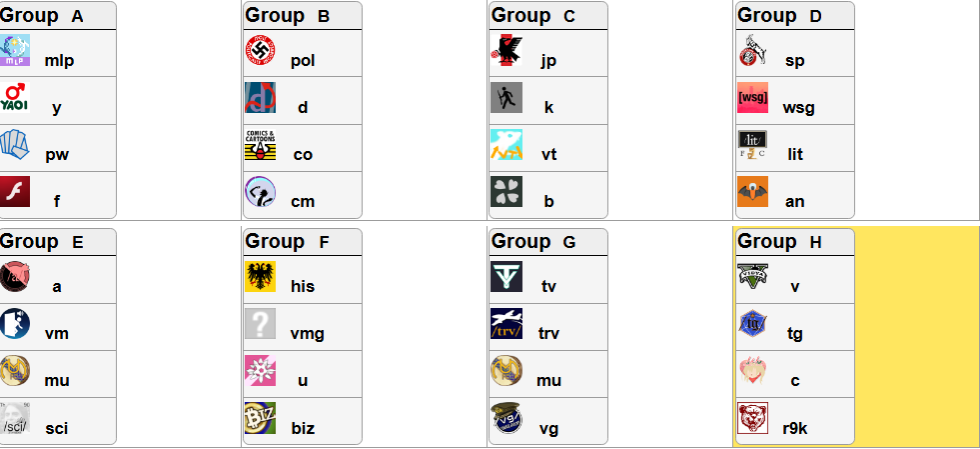
Task: Click the Bitcoin biz logo
Action: pyautogui.click(x=260, y=418)
